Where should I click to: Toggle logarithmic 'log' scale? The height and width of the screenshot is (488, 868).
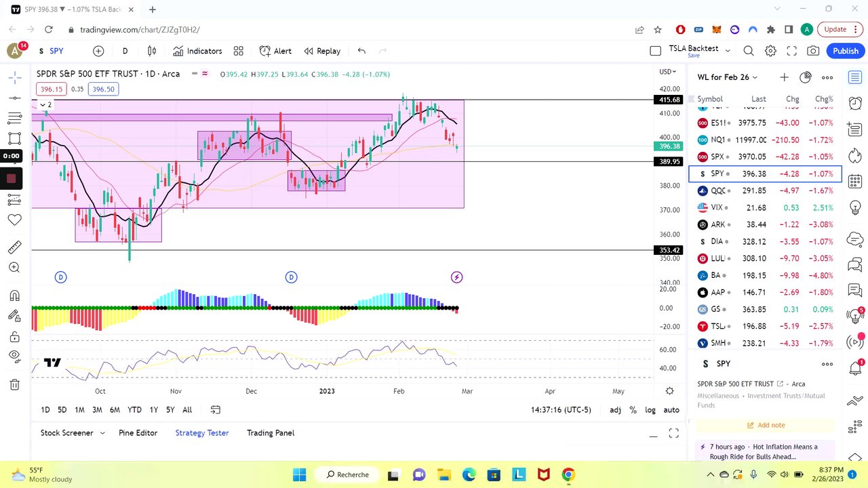pos(650,409)
